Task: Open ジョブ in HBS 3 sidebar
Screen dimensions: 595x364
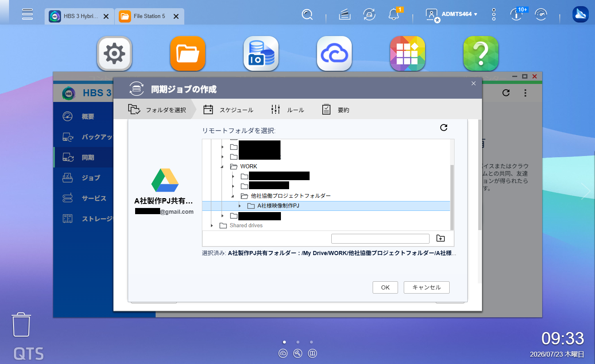Action: click(x=84, y=178)
